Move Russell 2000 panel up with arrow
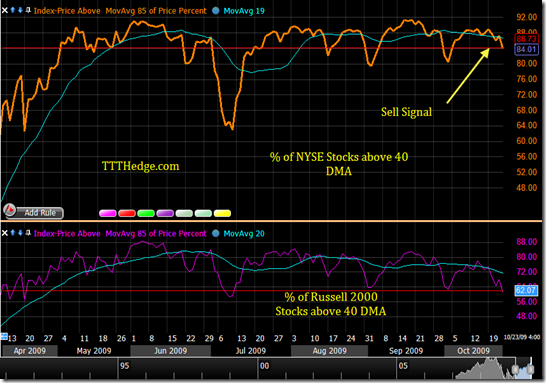 (x=13, y=233)
